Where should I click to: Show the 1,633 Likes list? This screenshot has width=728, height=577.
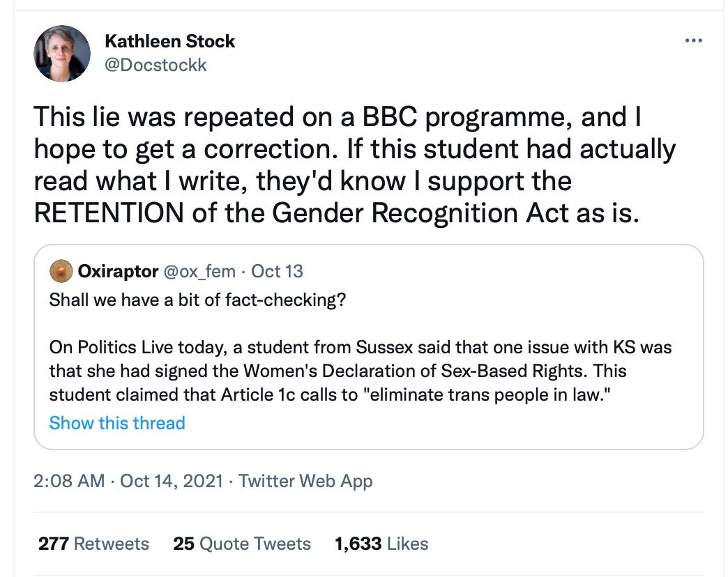coord(381,544)
